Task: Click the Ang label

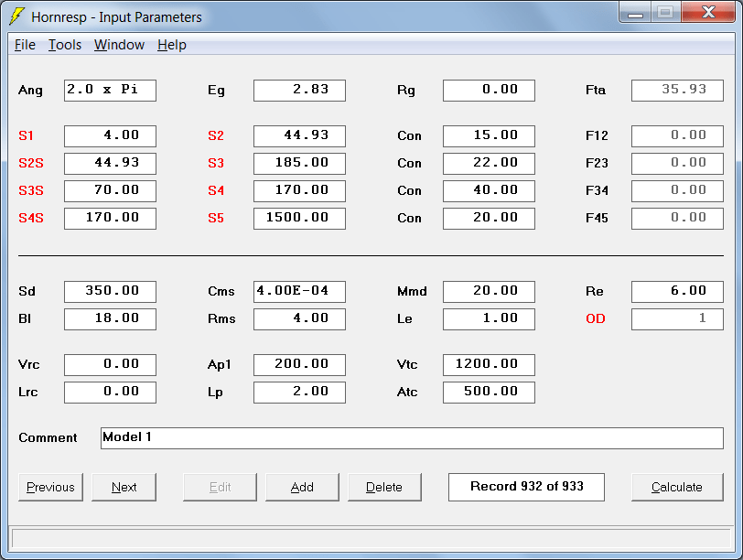Action: pos(30,90)
